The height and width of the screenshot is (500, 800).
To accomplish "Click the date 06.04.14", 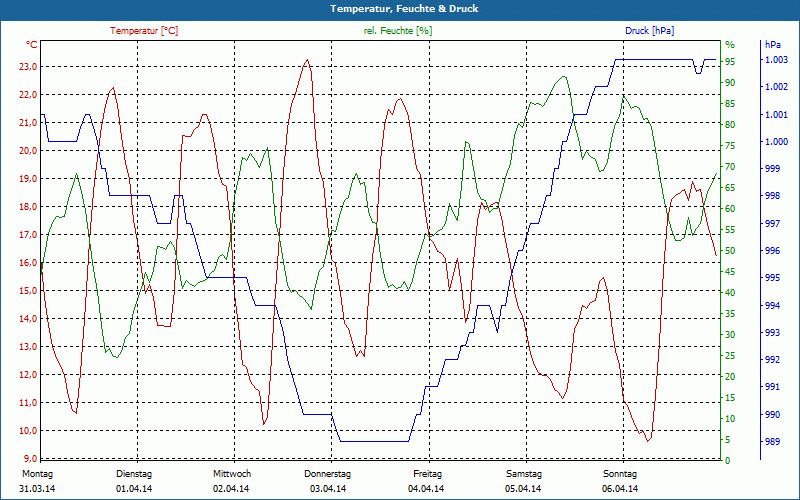I will 620,489.
